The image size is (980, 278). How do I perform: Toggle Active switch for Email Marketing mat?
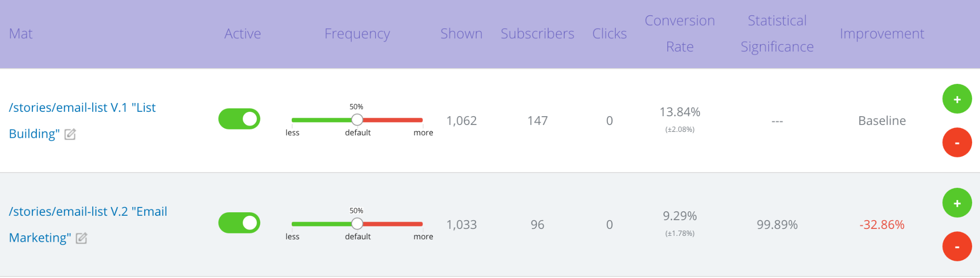[x=239, y=223]
